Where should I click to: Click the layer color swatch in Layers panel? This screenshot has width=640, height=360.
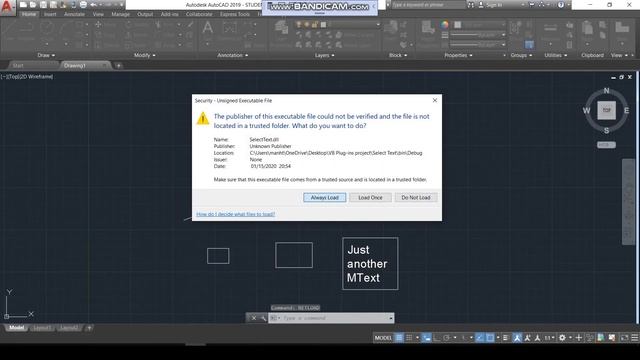point(323,25)
